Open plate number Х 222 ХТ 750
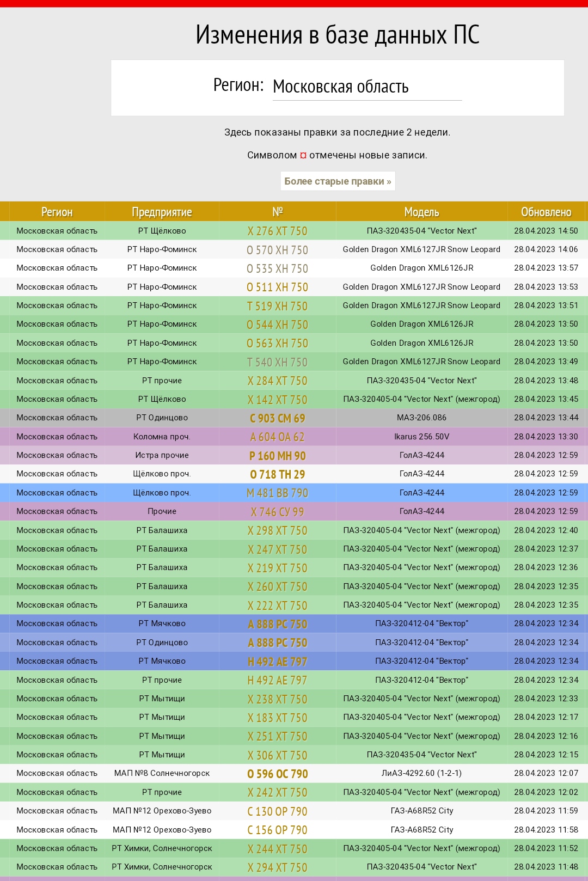 278,605
